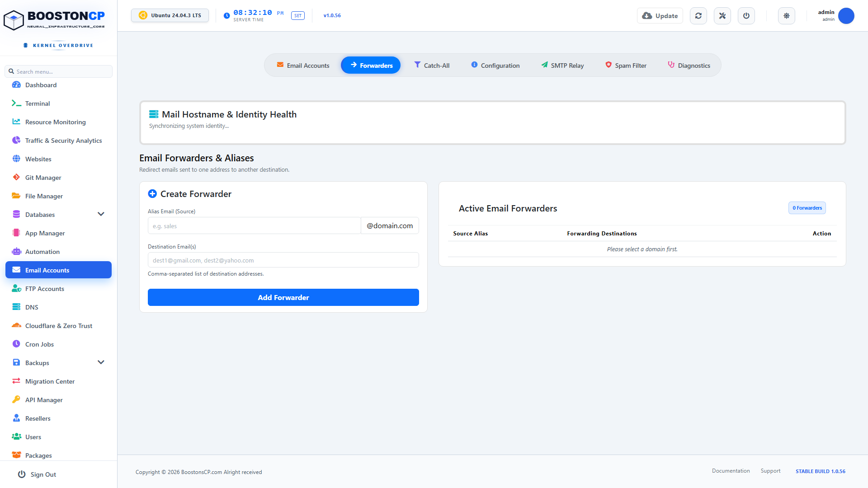Viewport: 868px width, 488px height.
Task: Open Resource Monitoring in the sidebar
Action: point(58,122)
